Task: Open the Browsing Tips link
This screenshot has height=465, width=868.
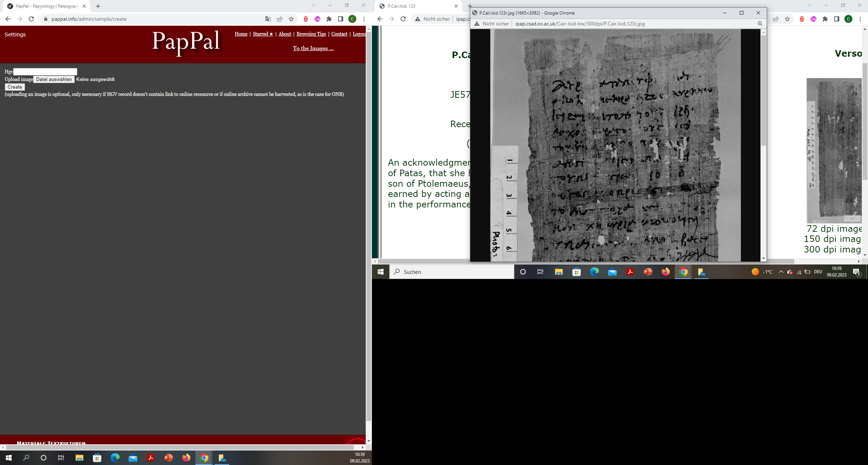Action: click(311, 34)
